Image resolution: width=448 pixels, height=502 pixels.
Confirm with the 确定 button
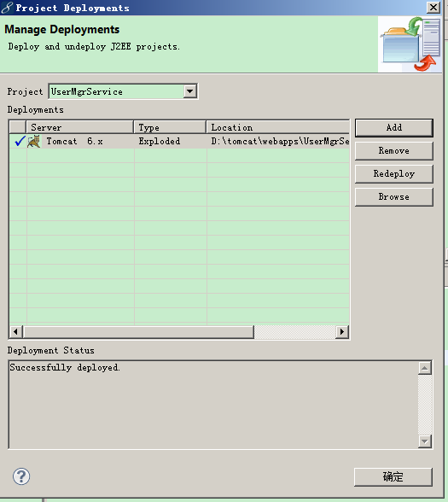tap(393, 476)
